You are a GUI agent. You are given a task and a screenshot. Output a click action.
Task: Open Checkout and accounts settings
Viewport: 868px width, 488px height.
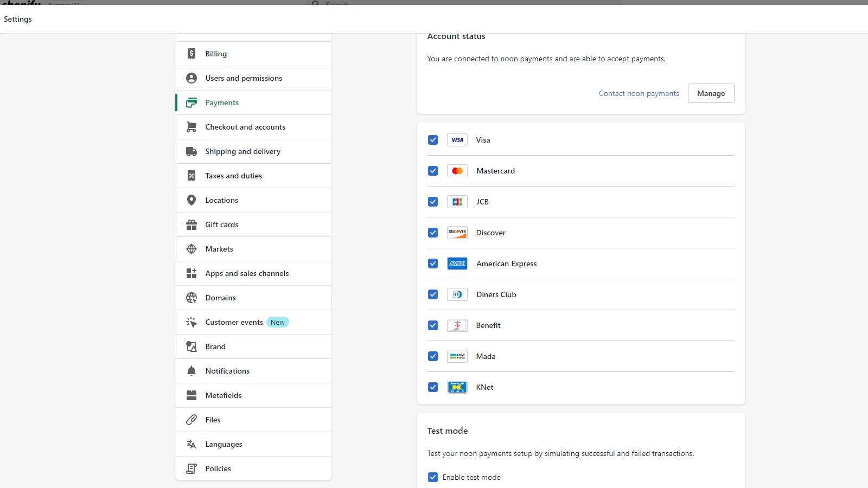tap(245, 127)
